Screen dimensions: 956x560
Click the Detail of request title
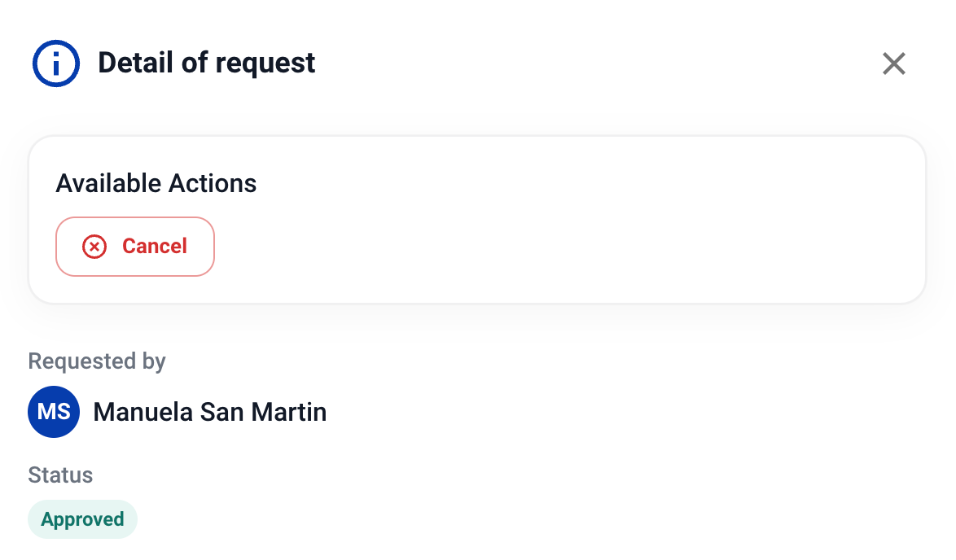207,63
